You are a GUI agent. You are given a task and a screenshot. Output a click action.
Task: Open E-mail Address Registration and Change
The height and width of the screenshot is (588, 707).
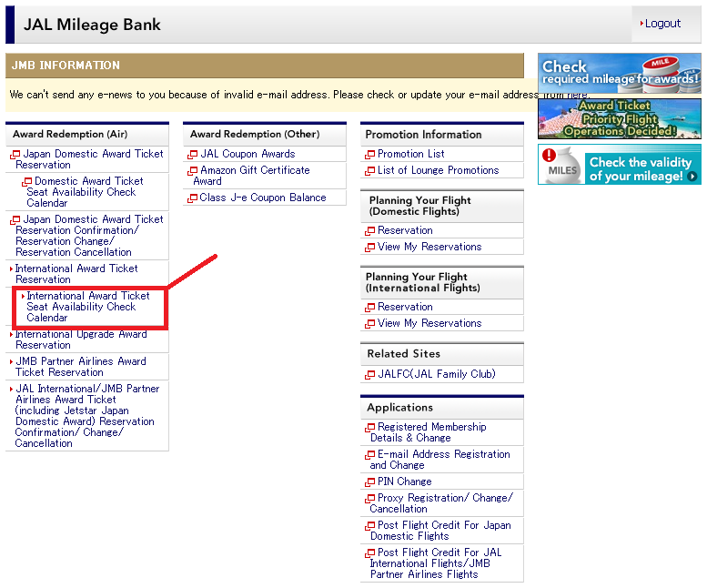440,460
